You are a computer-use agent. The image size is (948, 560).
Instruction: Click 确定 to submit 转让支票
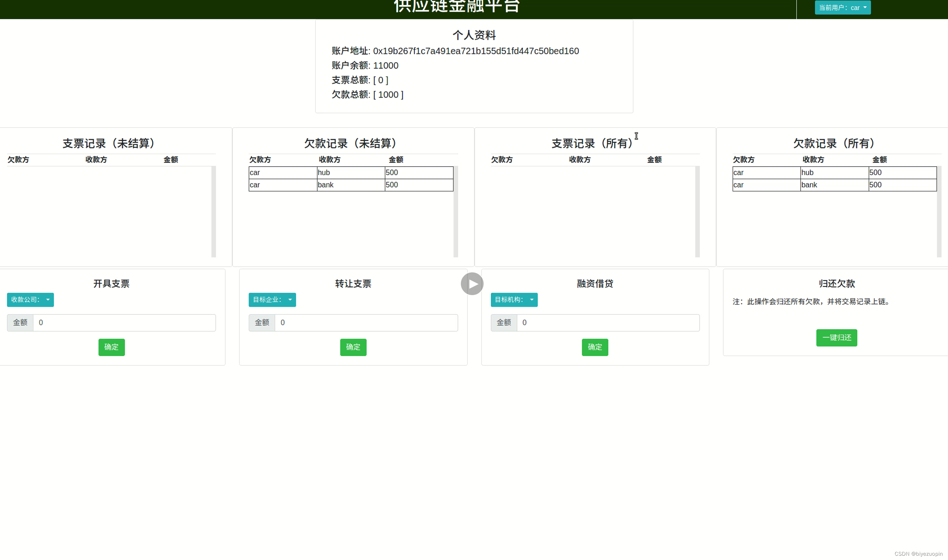click(353, 347)
